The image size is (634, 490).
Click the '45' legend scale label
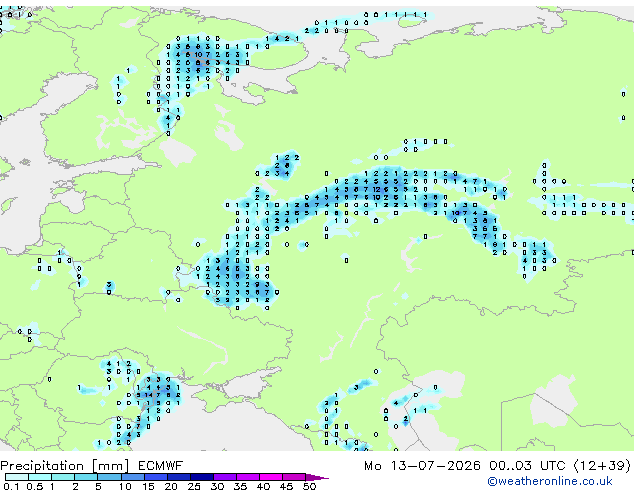tap(287, 486)
